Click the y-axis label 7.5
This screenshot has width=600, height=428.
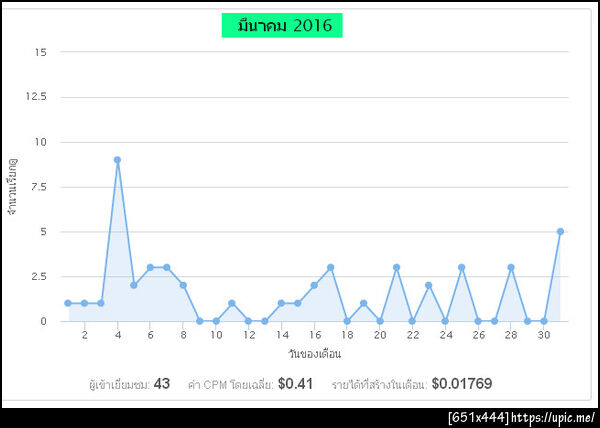39,187
